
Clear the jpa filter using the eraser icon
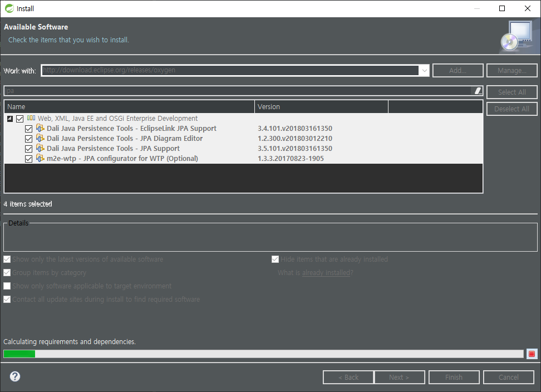coord(478,91)
